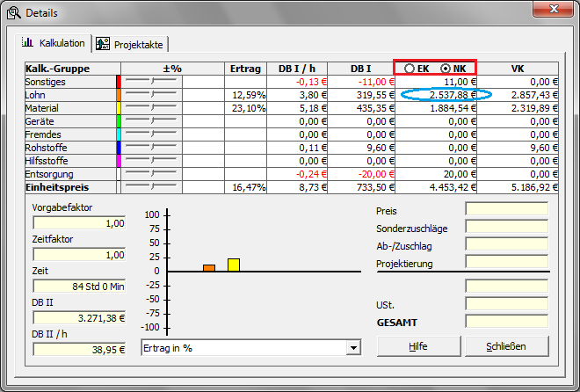Click the red Sonstiges color swatch

[119, 82]
